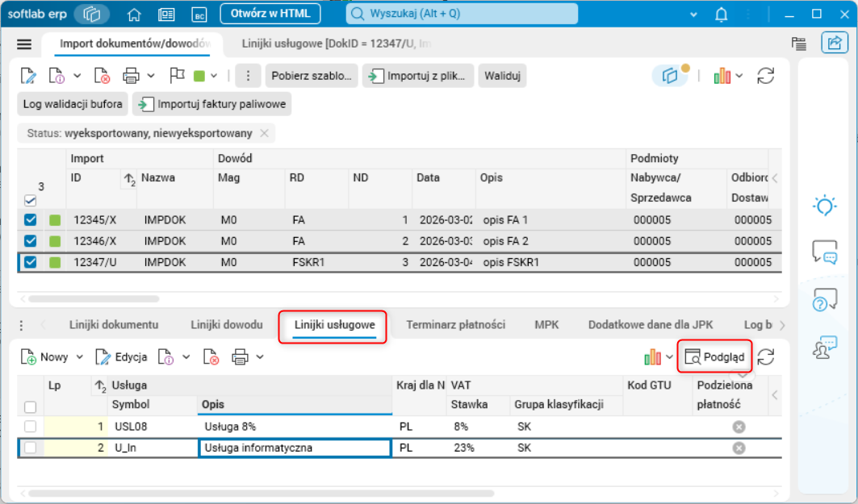Viewport: 858px width, 504px height.
Task: Expand the Nowy button dropdown arrow
Action: coord(79,357)
